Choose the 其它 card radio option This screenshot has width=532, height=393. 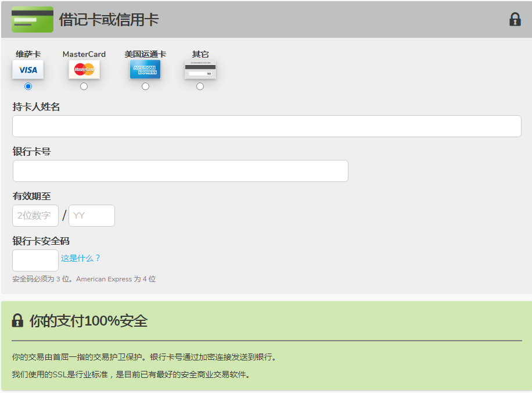200,86
